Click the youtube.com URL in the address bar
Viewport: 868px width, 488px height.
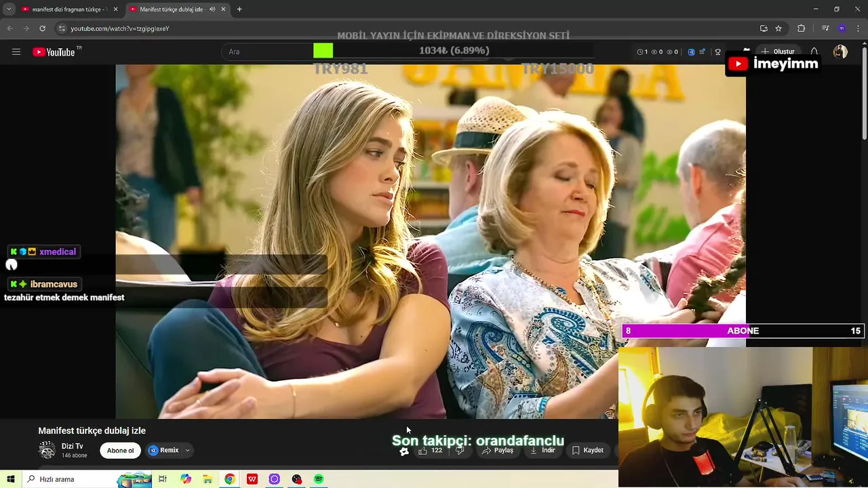pos(120,28)
